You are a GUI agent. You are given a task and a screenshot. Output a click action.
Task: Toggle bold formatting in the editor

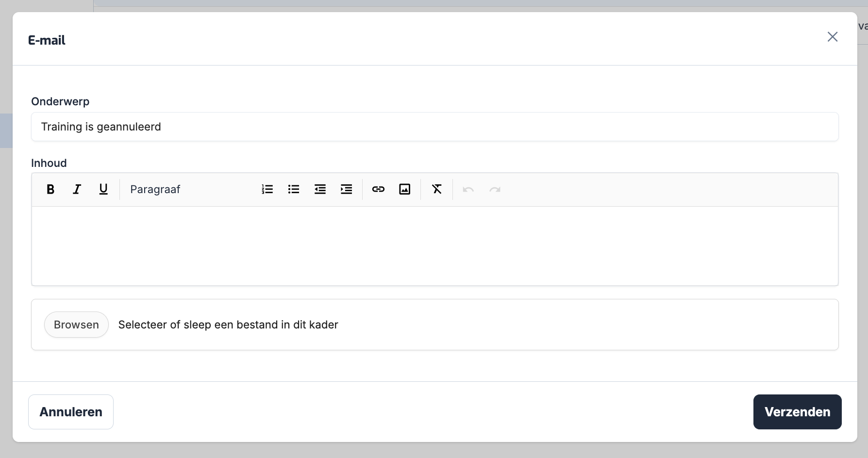click(50, 189)
